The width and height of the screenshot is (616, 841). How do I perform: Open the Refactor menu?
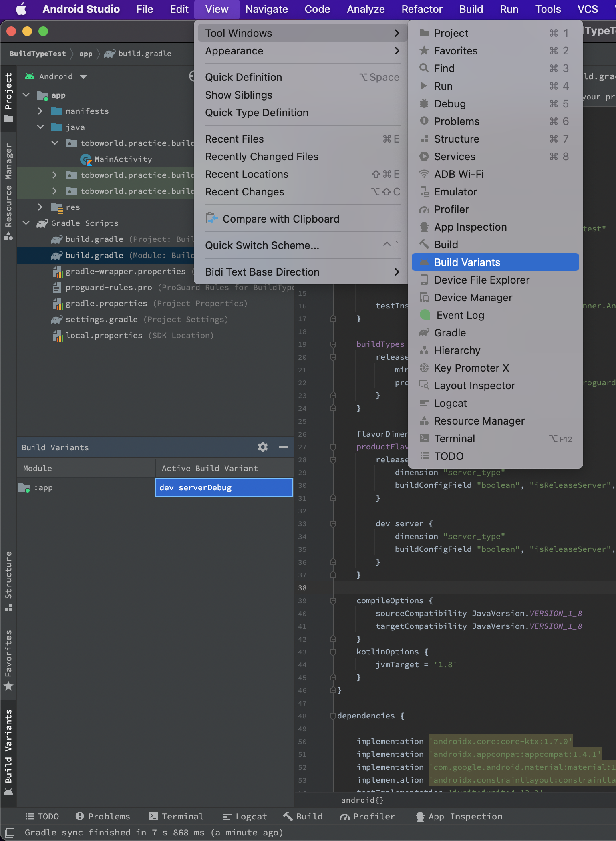(x=422, y=9)
